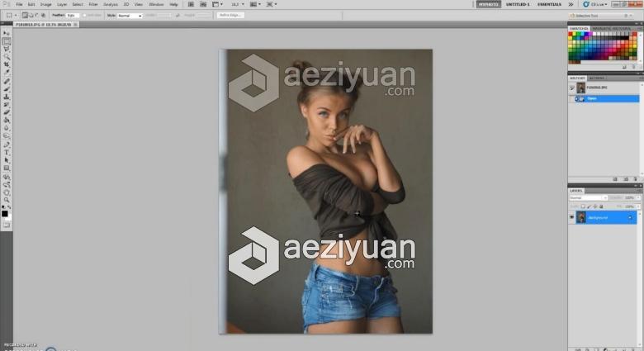Image resolution: width=644 pixels, height=351 pixels.
Task: Select the Dodge tool
Action: click(x=6, y=135)
